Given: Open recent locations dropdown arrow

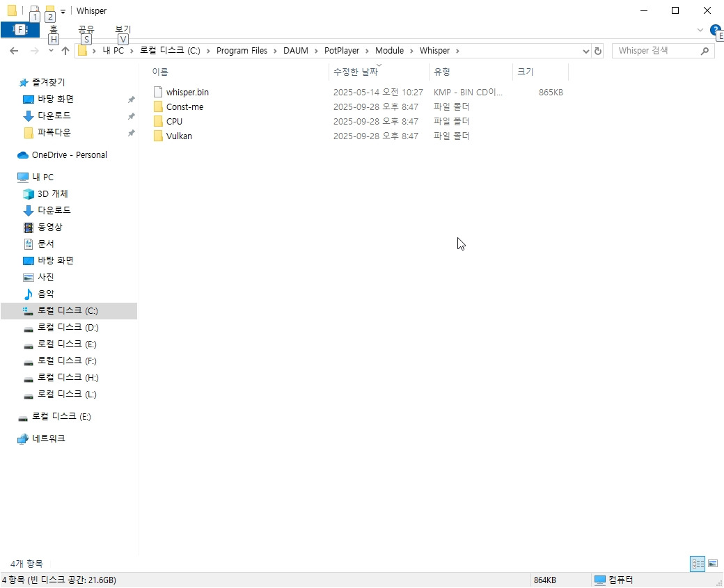Looking at the screenshot, I should click(x=51, y=51).
